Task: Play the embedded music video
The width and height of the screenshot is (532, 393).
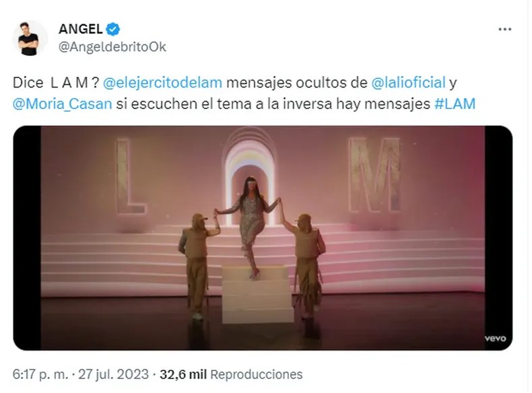Action: click(x=263, y=238)
